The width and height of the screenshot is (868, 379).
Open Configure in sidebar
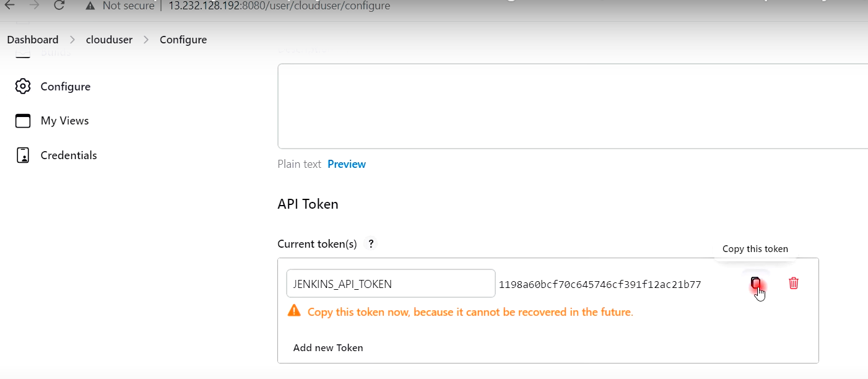(66, 87)
